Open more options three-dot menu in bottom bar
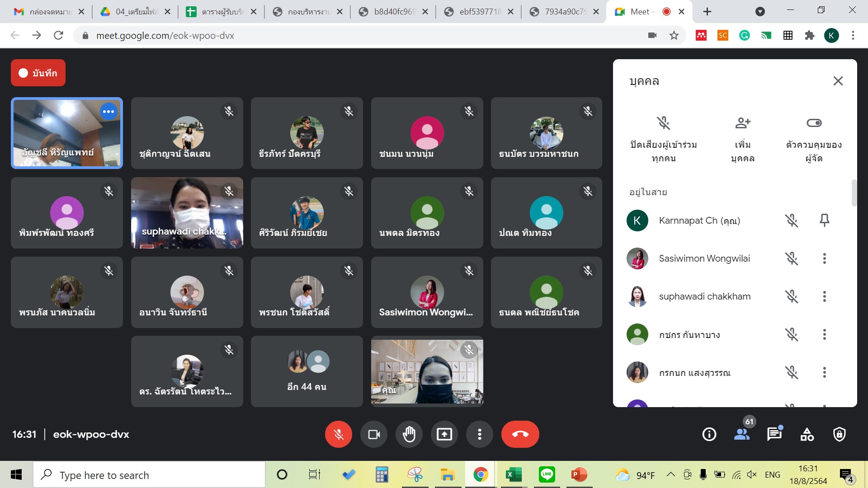 pyautogui.click(x=480, y=434)
